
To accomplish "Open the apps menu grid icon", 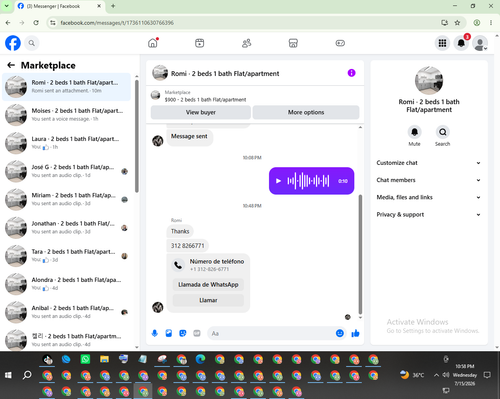I will 442,43.
